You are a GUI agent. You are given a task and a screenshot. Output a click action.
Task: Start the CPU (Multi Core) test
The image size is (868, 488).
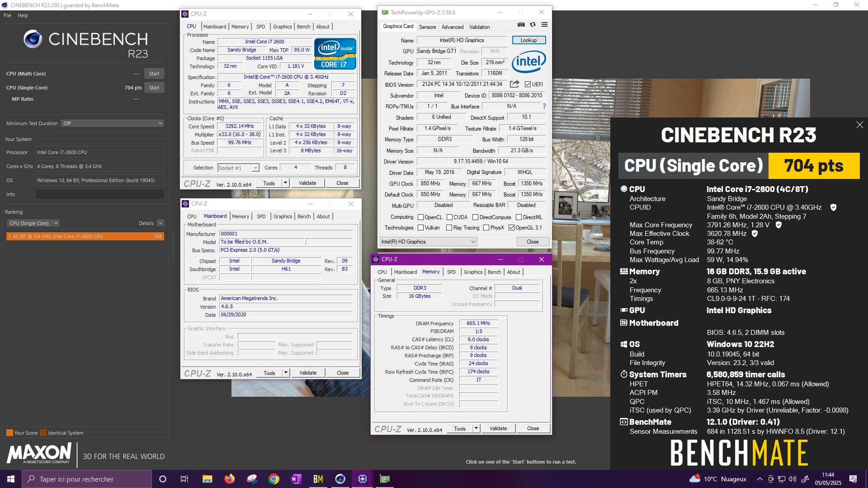tap(154, 74)
